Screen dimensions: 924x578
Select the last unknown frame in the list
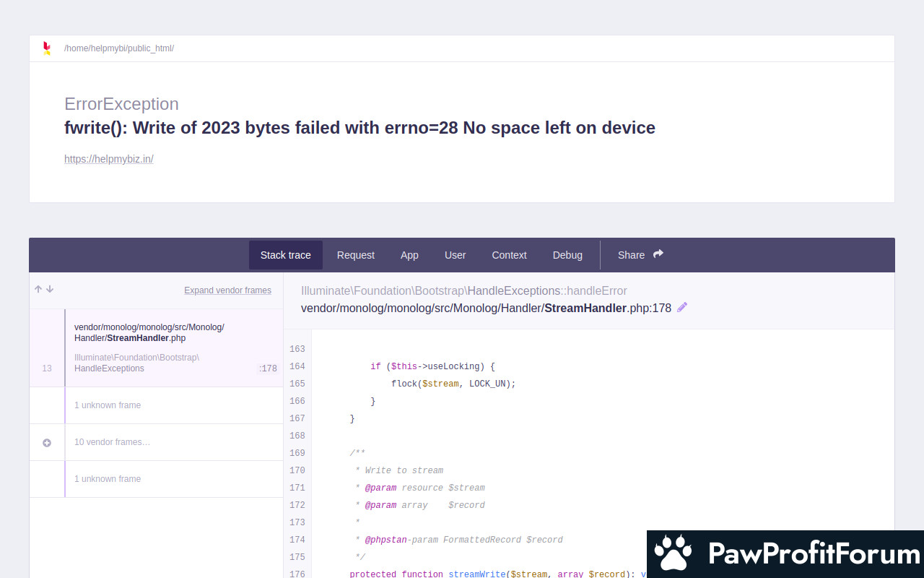click(x=108, y=479)
